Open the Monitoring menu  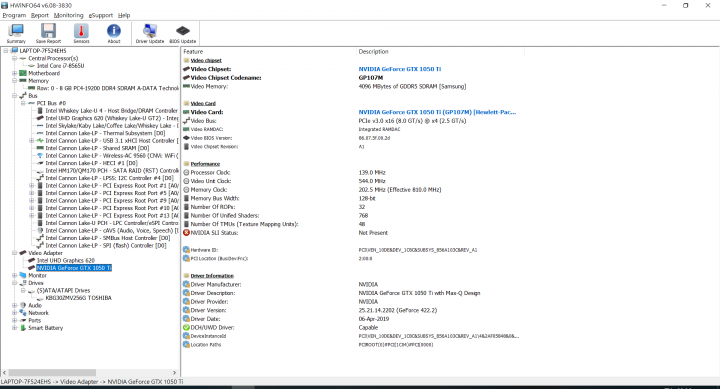68,15
